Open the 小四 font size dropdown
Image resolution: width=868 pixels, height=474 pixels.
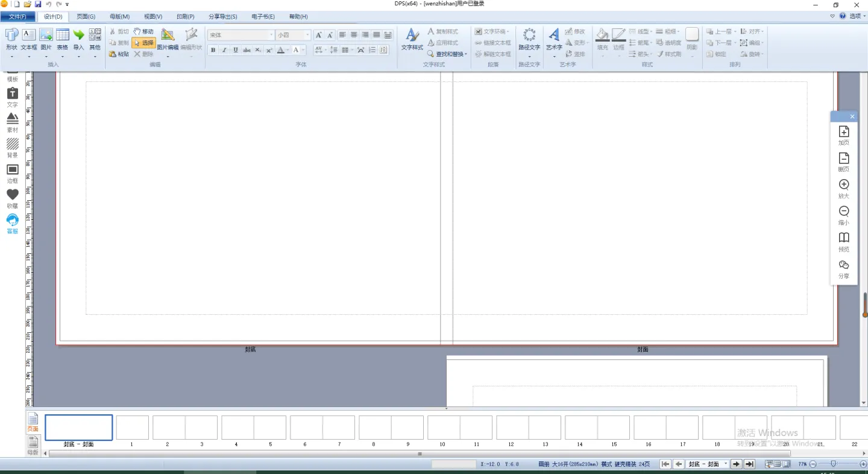pos(307,35)
